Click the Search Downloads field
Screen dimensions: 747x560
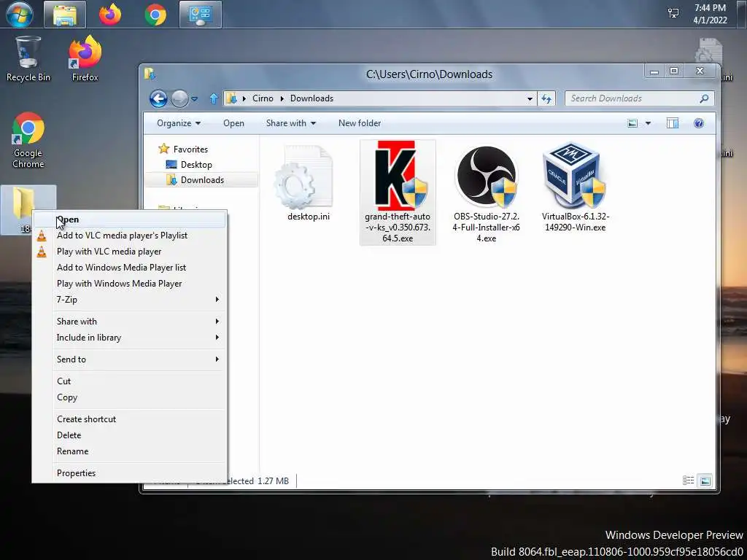tap(639, 98)
